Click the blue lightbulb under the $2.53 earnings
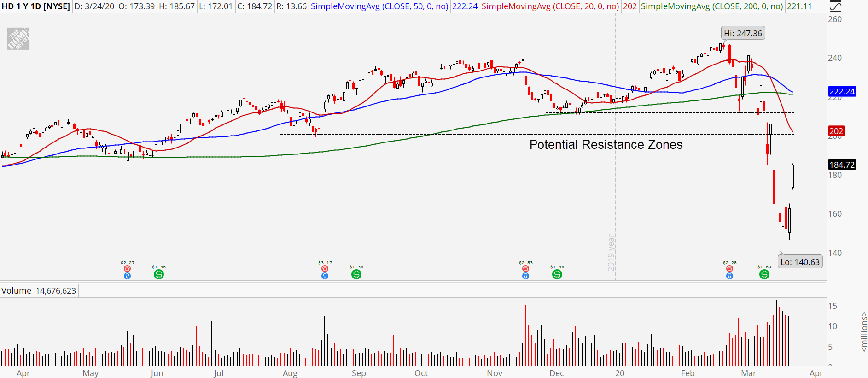 [525, 276]
